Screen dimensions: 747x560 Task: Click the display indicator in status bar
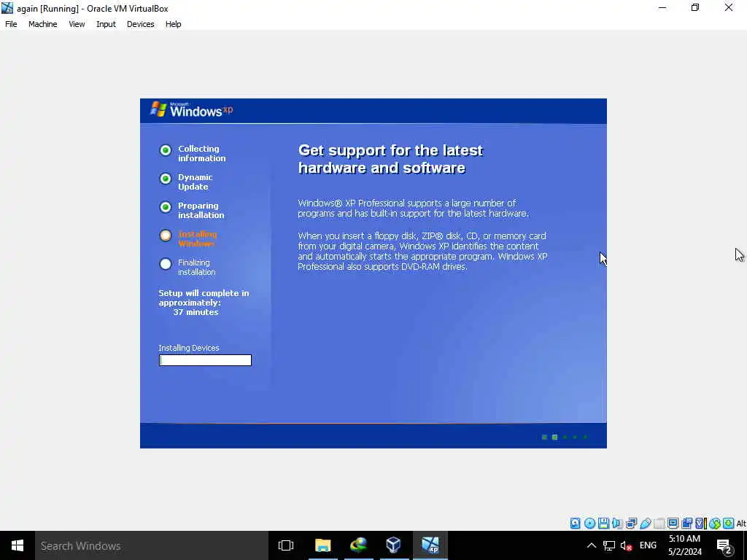(673, 524)
